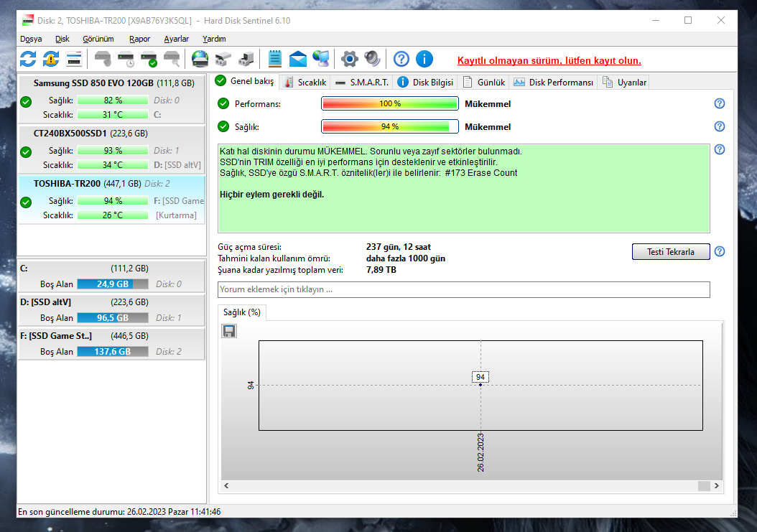Viewport: 757px width, 532px height.
Task: Select the Sağlık (%) chart tab
Action: (242, 312)
